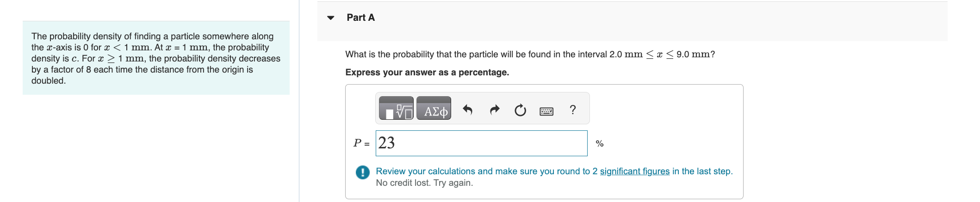The height and width of the screenshot is (202, 980).
Task: Click the teal problem statement box
Action: (x=156, y=58)
